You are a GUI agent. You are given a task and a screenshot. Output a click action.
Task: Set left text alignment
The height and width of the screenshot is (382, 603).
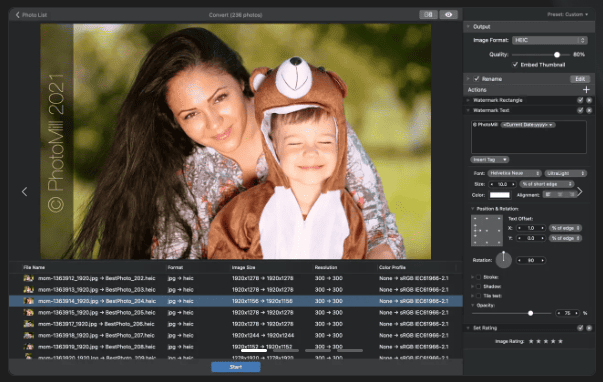[548, 195]
